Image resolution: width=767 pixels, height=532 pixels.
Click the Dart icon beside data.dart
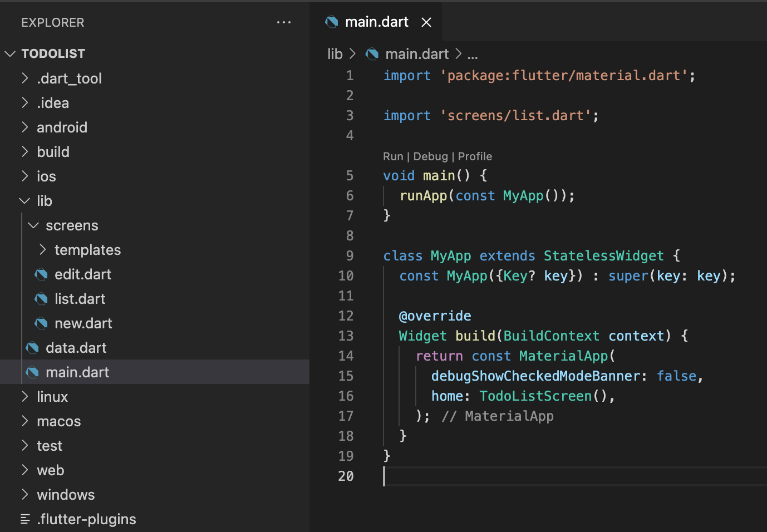tap(32, 348)
